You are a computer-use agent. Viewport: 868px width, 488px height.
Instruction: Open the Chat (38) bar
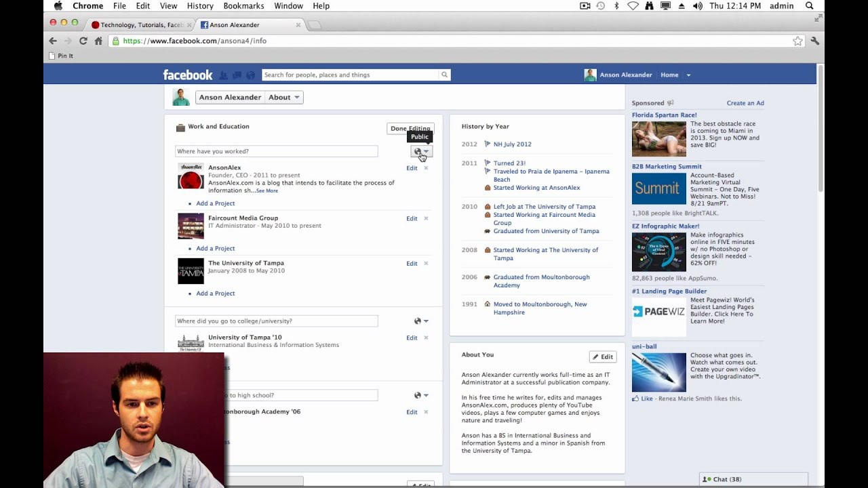click(x=753, y=479)
